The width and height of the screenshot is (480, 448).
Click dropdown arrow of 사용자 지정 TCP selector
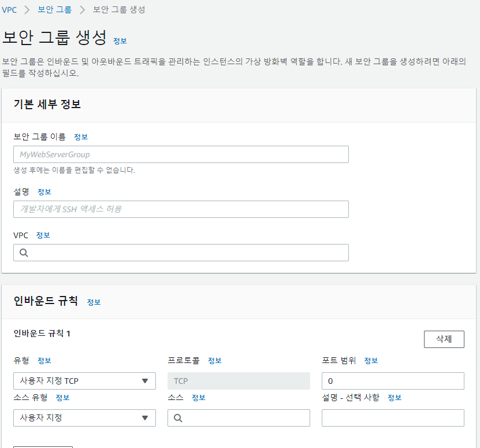click(x=145, y=381)
